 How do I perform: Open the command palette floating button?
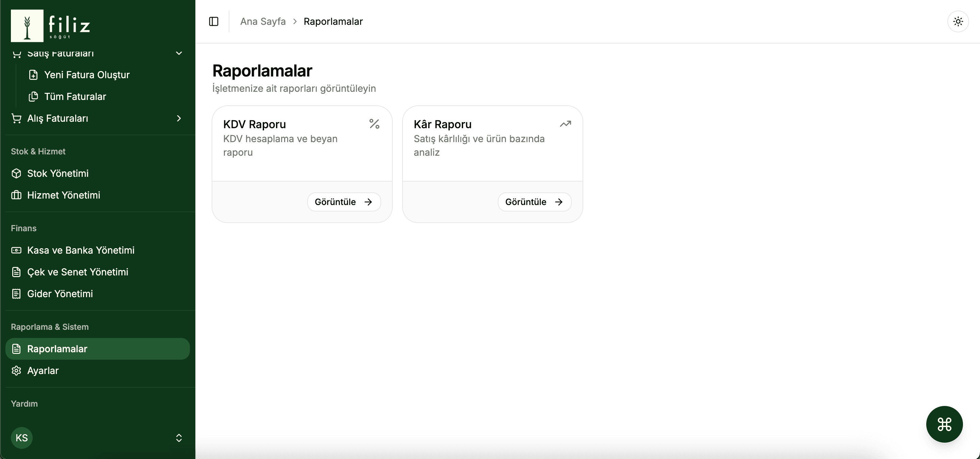(x=944, y=424)
